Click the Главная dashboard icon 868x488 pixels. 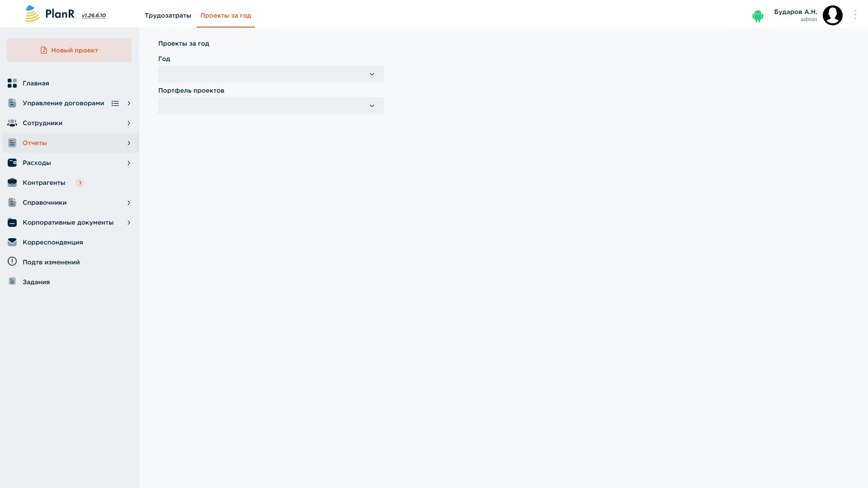tap(12, 83)
